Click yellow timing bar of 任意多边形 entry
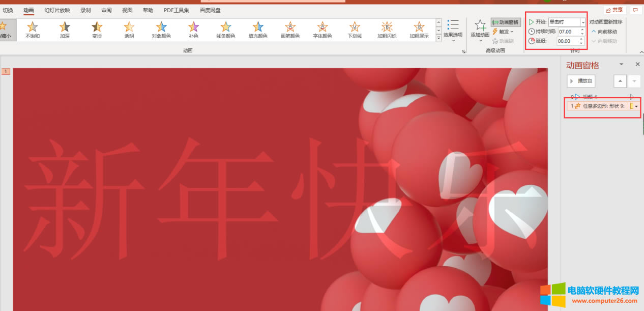 tap(632, 106)
